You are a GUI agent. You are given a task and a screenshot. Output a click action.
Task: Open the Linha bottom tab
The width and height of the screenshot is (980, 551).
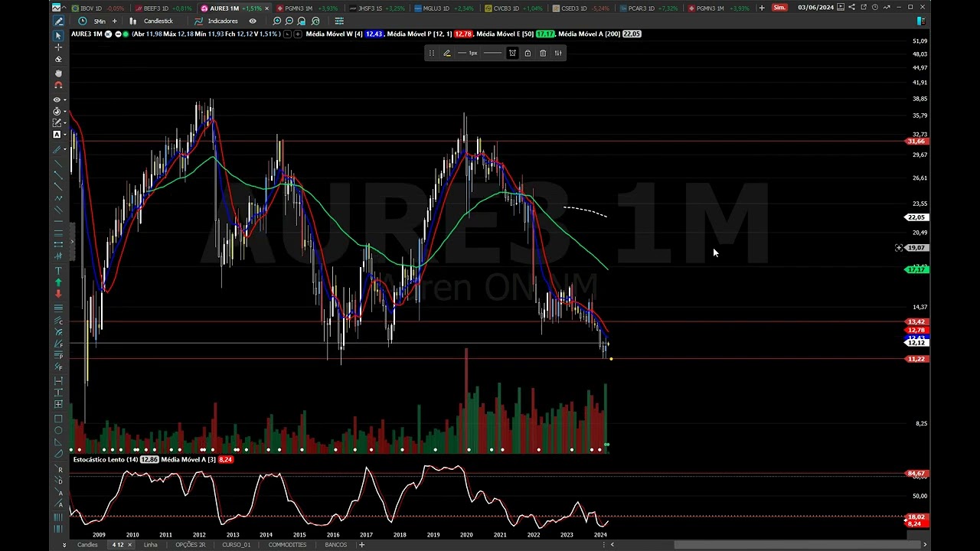click(x=150, y=545)
